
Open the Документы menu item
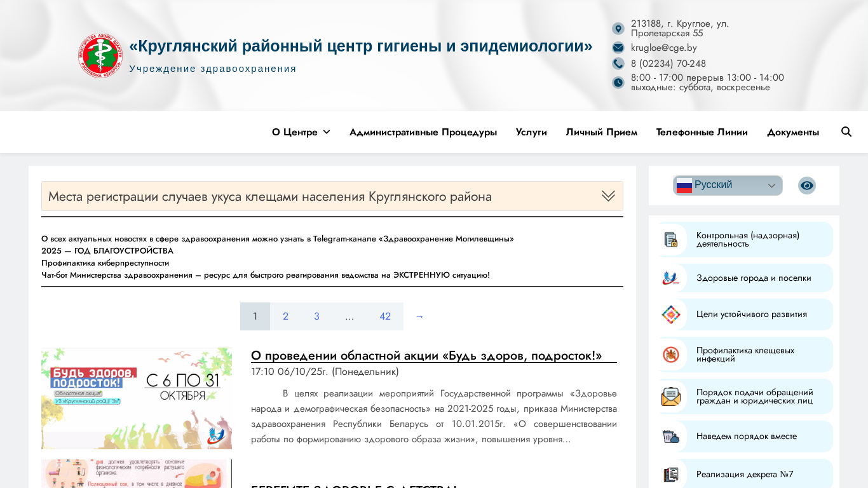coord(792,132)
